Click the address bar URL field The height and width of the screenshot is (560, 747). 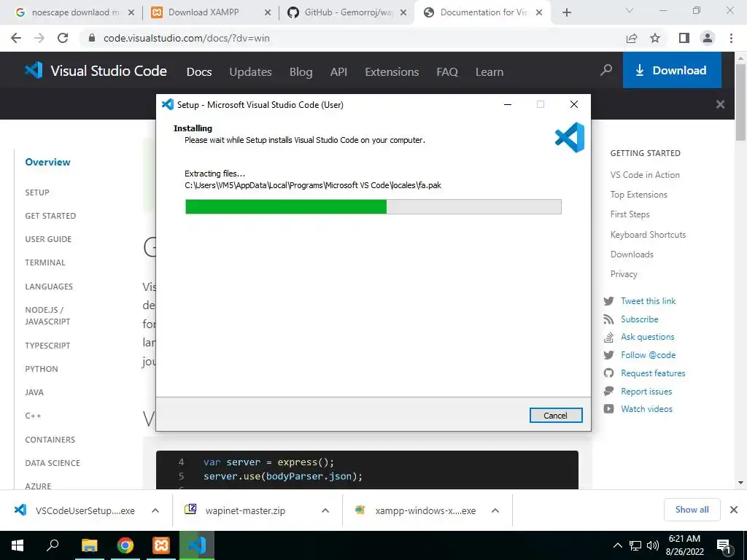click(352, 38)
